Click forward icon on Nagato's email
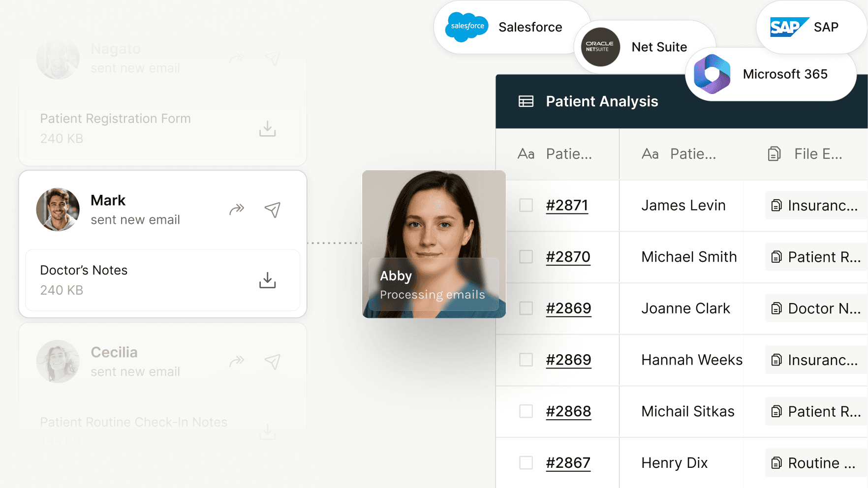This screenshot has width=868, height=488. point(237,58)
